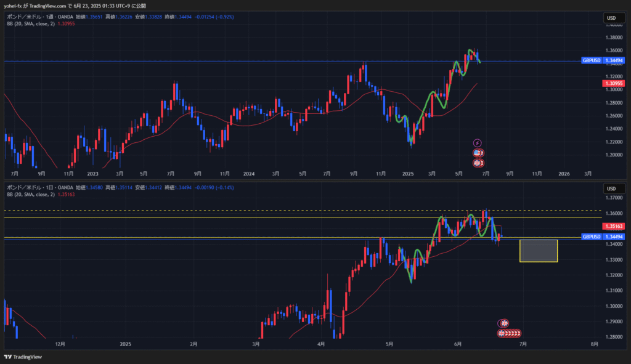Image resolution: width=631 pixels, height=364 pixels.
Task: Click the yohei-fx author name in the header
Action: click(13, 6)
